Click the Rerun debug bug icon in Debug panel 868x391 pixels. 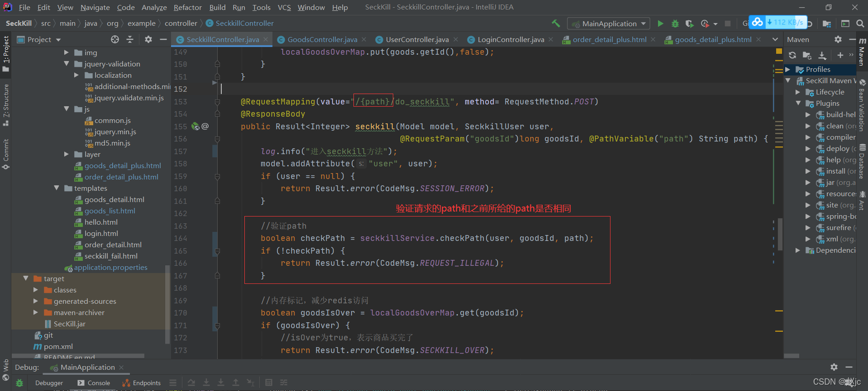point(19,383)
